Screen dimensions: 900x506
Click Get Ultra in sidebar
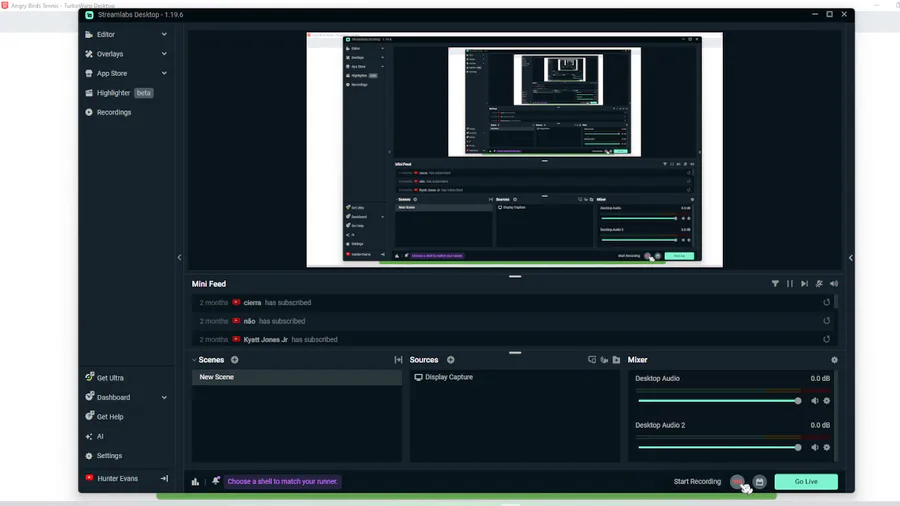click(x=110, y=378)
